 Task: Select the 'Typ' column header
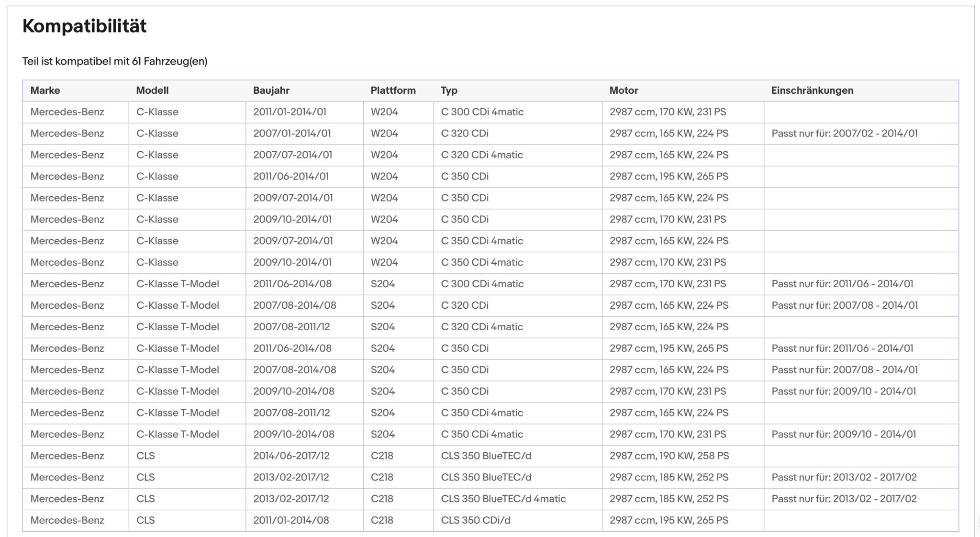pos(449,90)
